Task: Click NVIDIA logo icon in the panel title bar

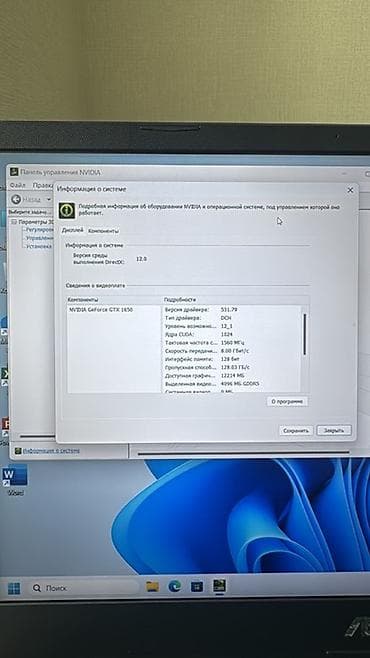Action: [x=14, y=172]
